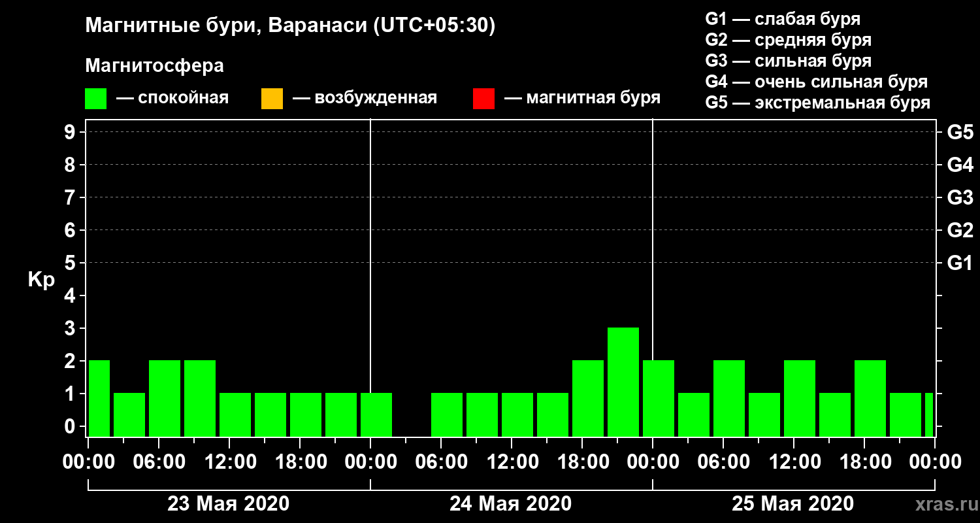Click the Kp 3 bar on 24 May evening
The image size is (980, 523).
[x=623, y=382]
